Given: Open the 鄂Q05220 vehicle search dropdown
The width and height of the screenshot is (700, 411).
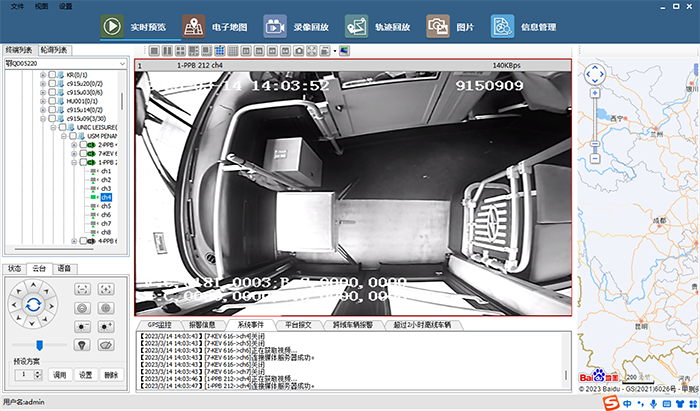Looking at the screenshot, I should 122,64.
